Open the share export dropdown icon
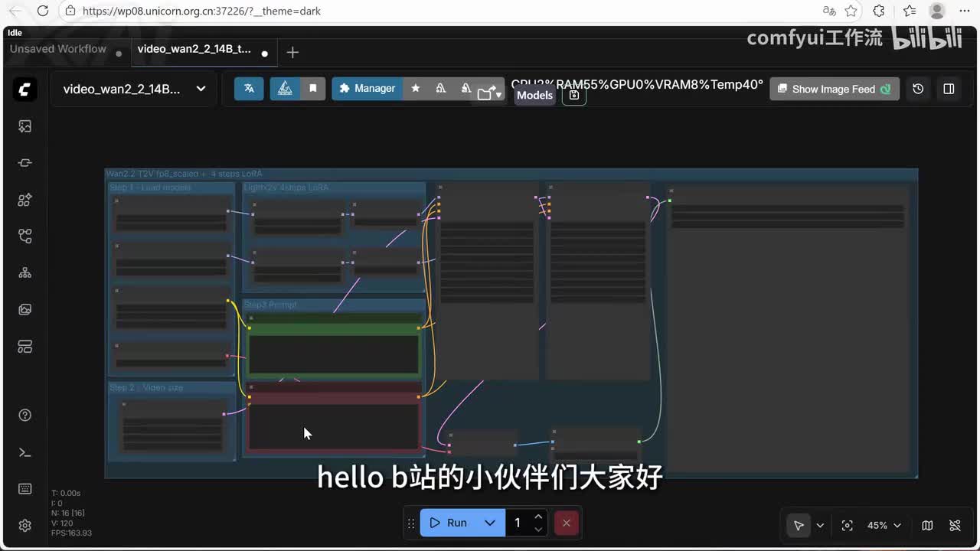Image resolution: width=980 pixels, height=551 pixels. pos(489,93)
